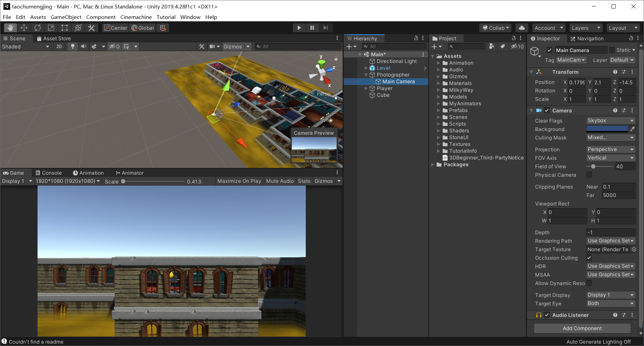Open custom editor tools icon

tap(91, 28)
